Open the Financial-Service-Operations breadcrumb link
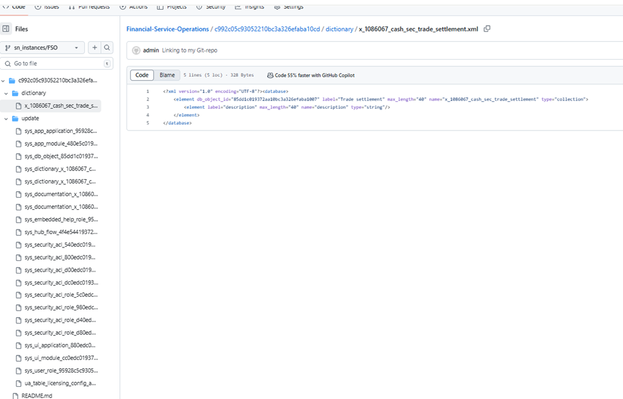The width and height of the screenshot is (623, 399). coord(167,29)
